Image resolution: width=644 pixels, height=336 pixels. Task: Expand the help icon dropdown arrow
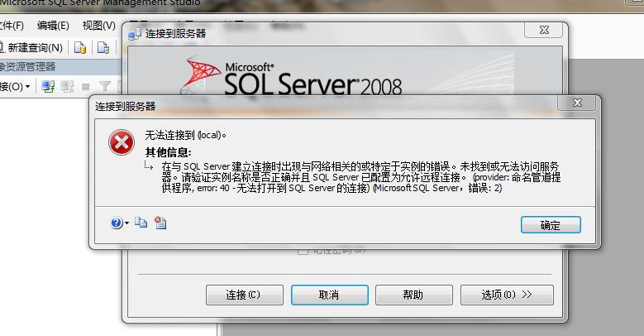pos(126,223)
